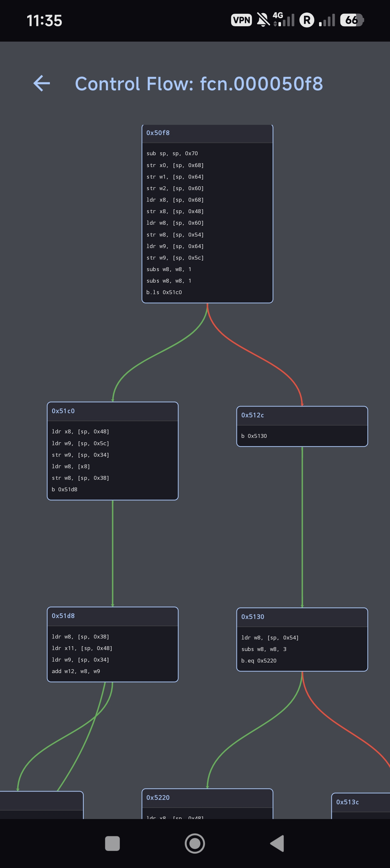Tap the Android back triangle button
Image resolution: width=390 pixels, height=868 pixels.
[277, 843]
